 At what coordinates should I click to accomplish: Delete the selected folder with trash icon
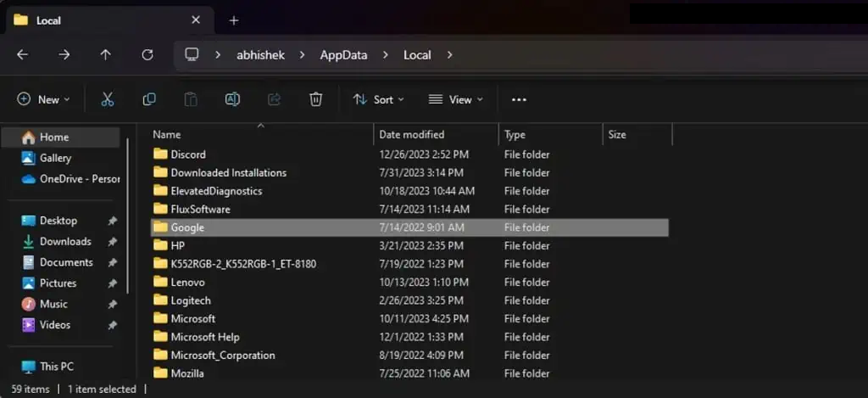tap(315, 100)
